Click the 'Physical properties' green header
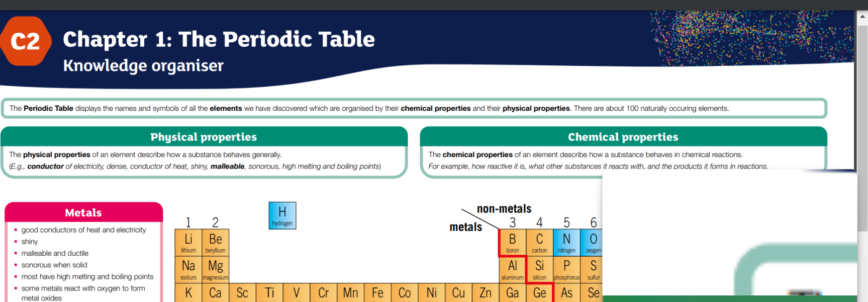 (x=204, y=137)
